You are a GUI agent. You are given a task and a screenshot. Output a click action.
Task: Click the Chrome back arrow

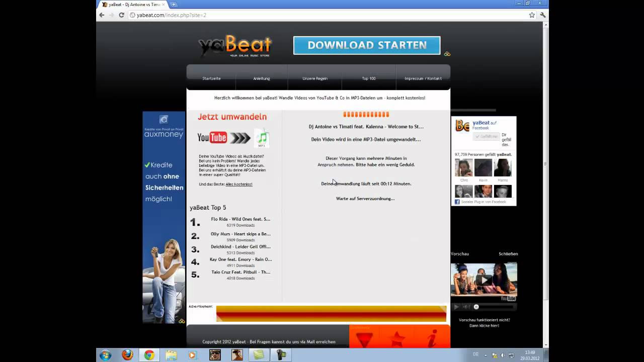(102, 15)
